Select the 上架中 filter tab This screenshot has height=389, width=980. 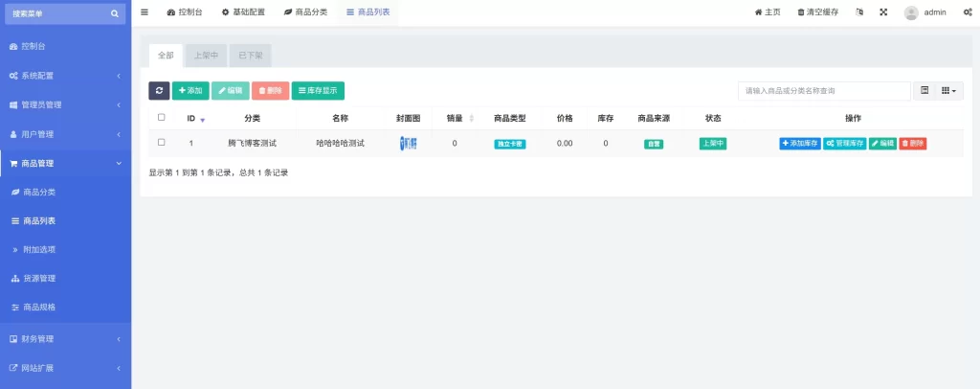[207, 55]
